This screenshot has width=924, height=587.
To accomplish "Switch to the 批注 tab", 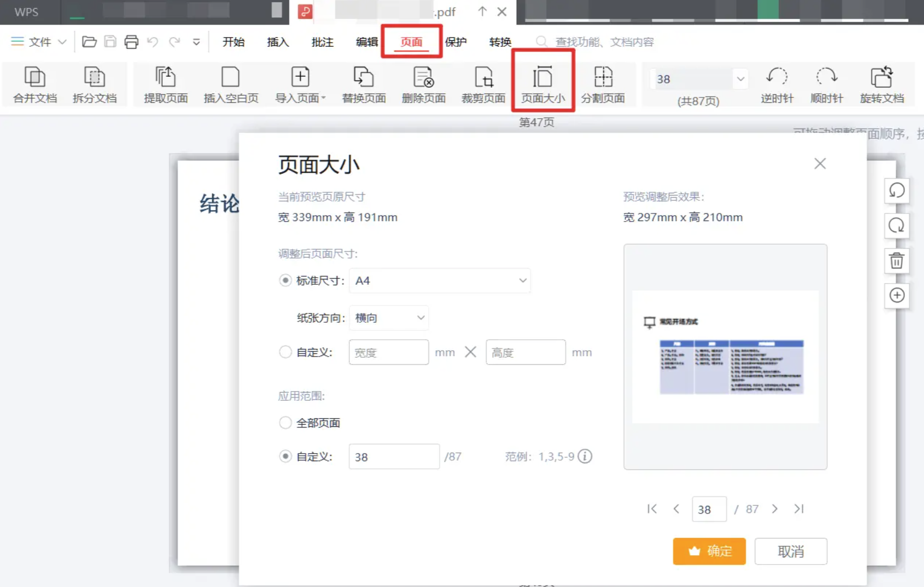I will pyautogui.click(x=323, y=42).
